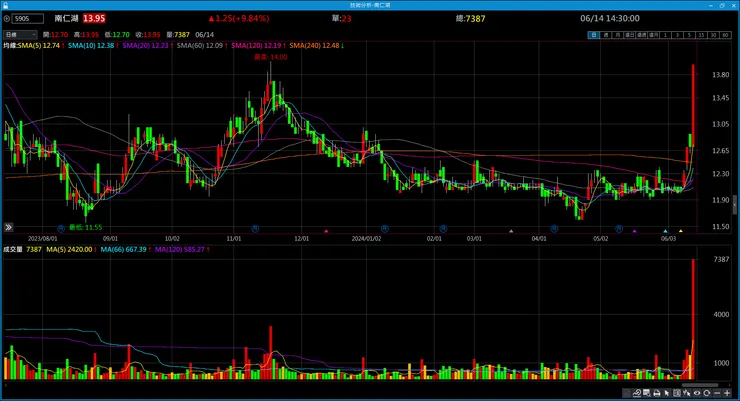740x401 pixels.
Task: Click the 06/14 14:30:00 timestamp
Action: coord(610,18)
